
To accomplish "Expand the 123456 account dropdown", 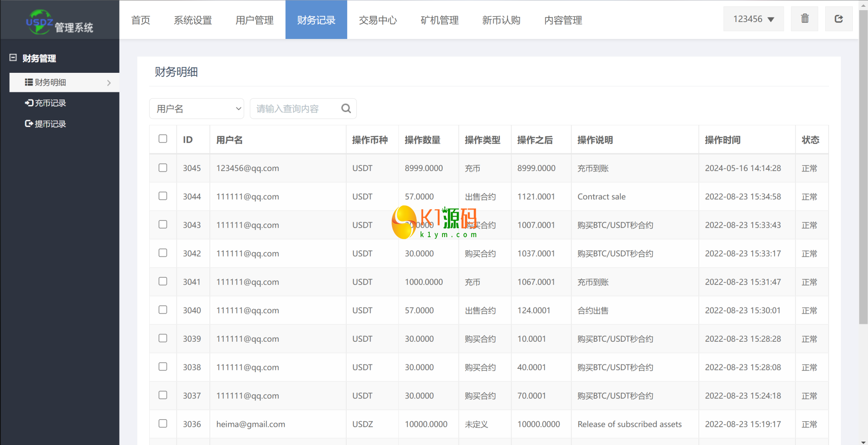I will click(x=753, y=19).
